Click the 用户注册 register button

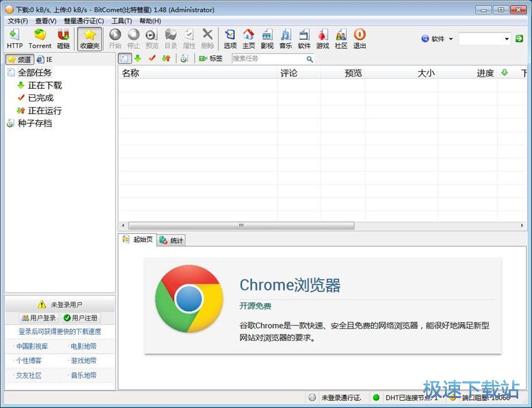tap(81, 318)
